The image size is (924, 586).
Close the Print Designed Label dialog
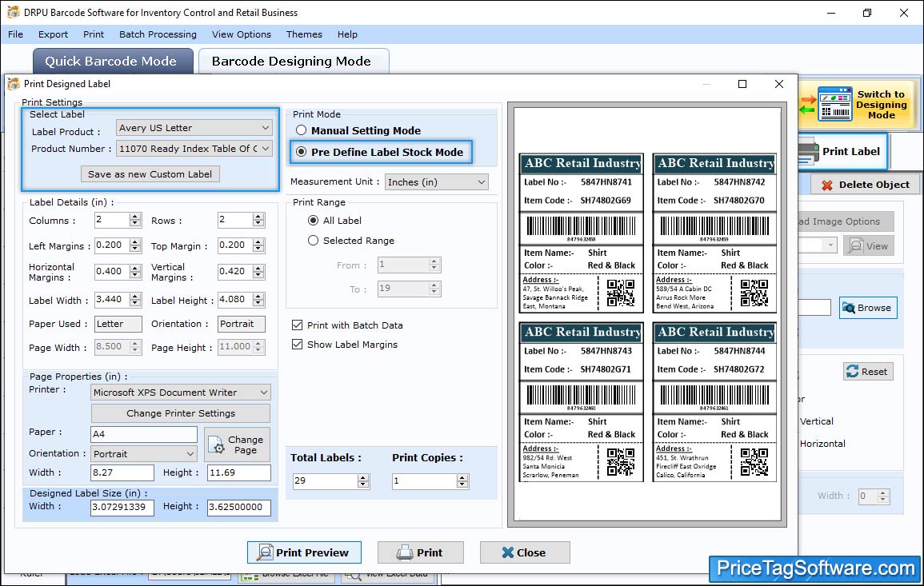click(x=779, y=84)
